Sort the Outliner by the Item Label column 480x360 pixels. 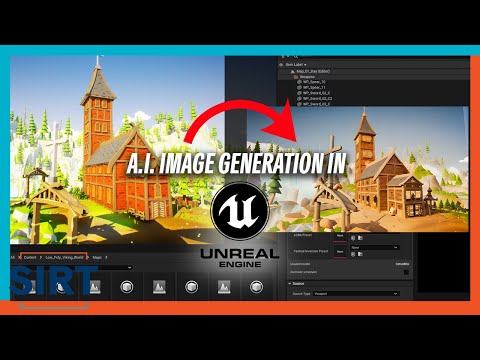tap(295, 64)
